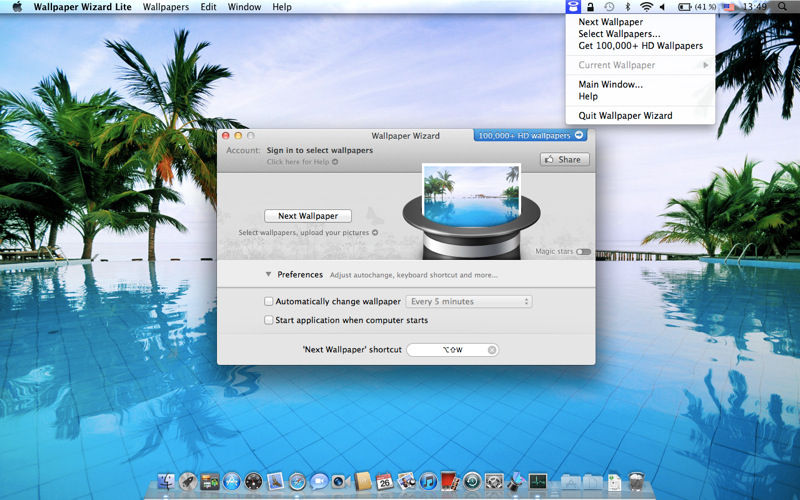Enable Start application when computer starts
Screen dimensions: 800x500
(268, 320)
